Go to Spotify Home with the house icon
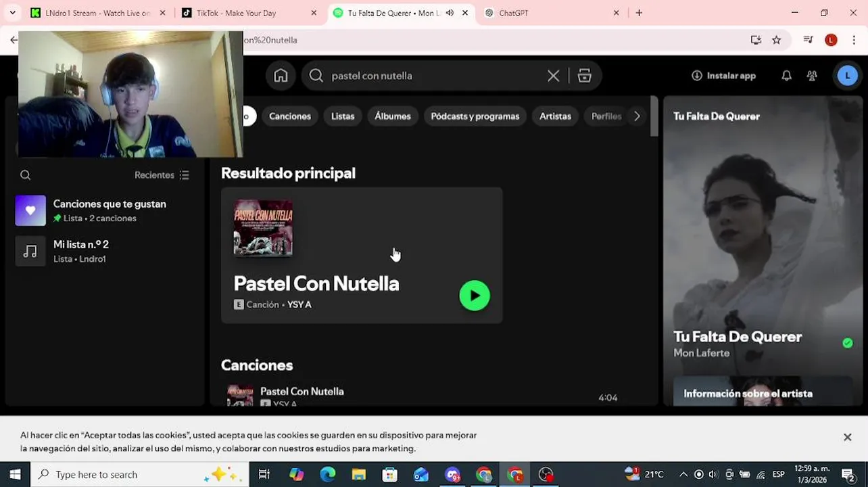Image resolution: width=868 pixels, height=487 pixels. [x=281, y=76]
